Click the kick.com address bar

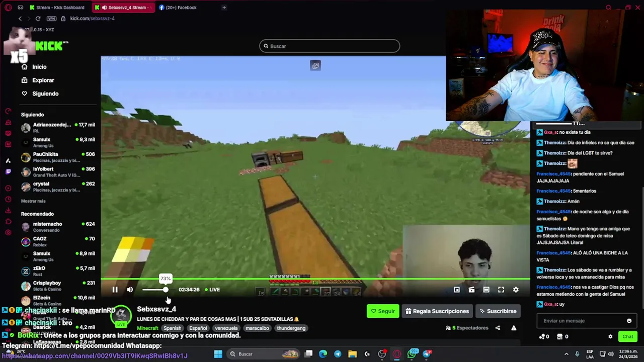92,19
